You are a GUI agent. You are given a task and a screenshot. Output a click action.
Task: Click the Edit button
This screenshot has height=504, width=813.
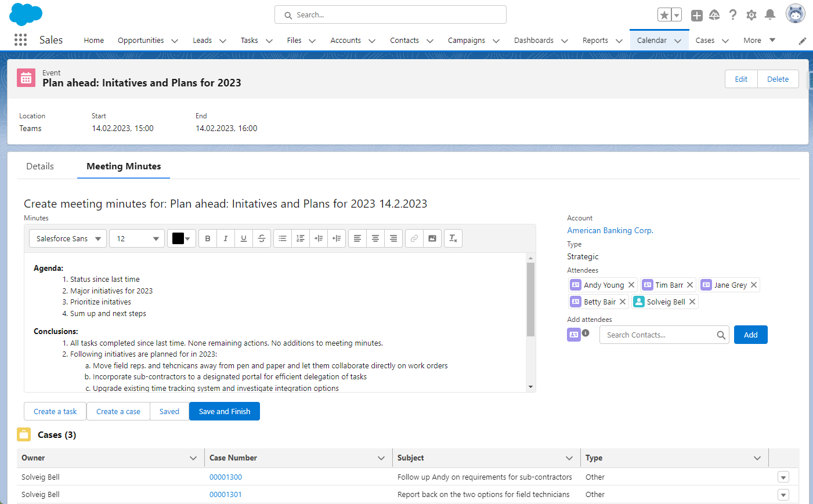741,79
